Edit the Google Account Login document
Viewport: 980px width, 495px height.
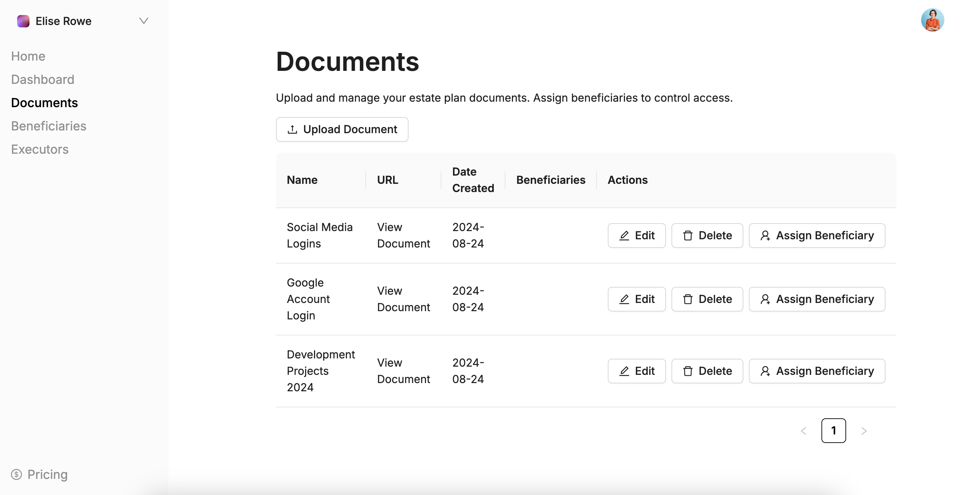[x=637, y=299]
